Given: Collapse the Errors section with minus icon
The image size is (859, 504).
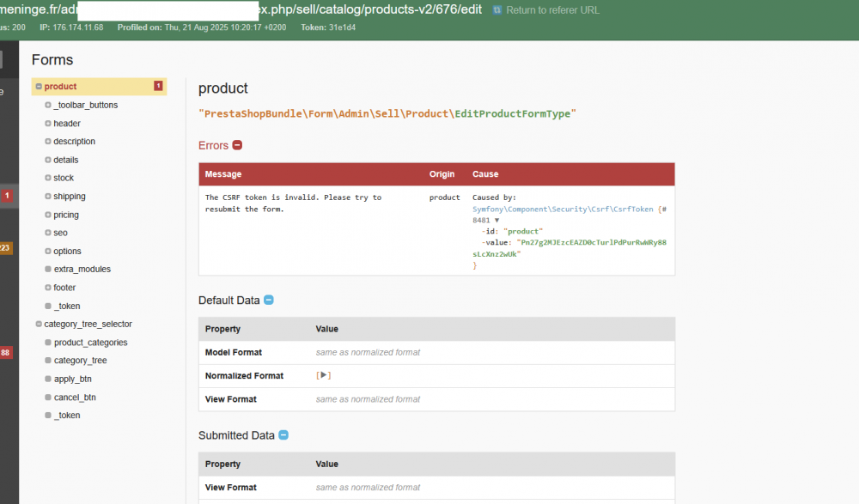Looking at the screenshot, I should point(237,146).
